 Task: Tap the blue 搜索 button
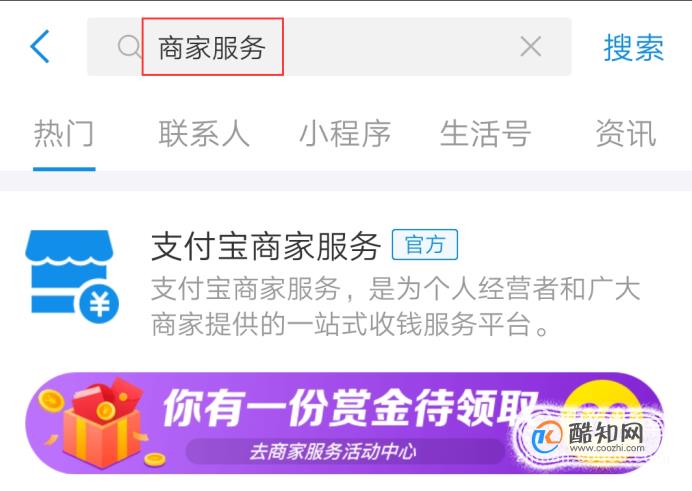coord(633,48)
